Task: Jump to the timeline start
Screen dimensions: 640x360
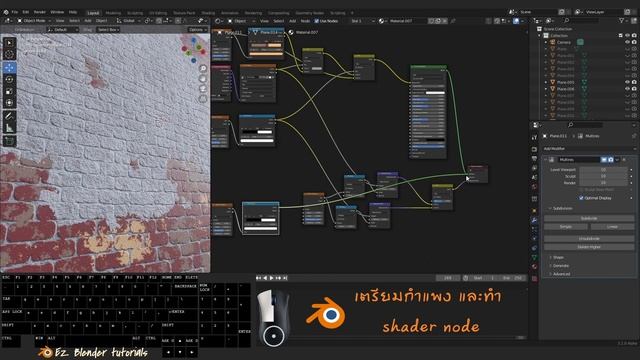Action: [258, 278]
